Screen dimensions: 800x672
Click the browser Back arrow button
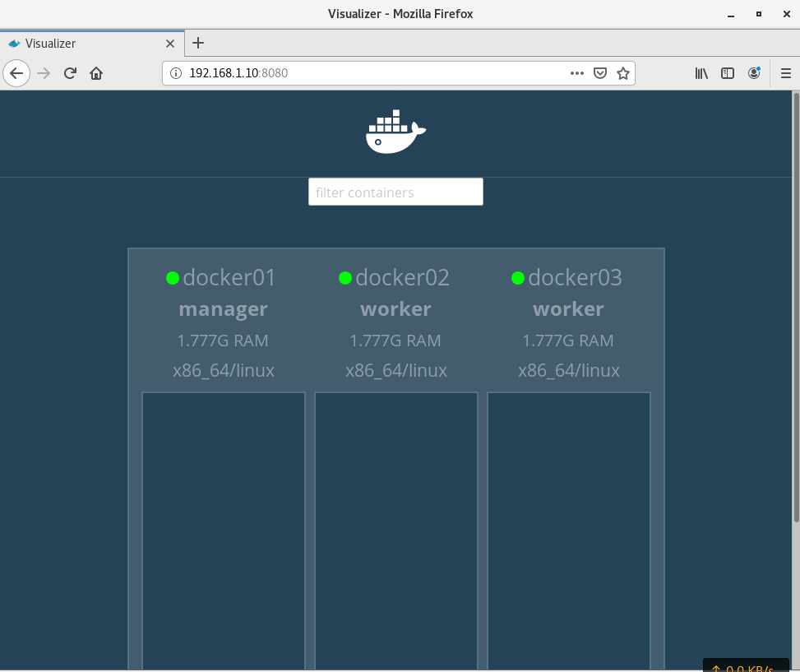pyautogui.click(x=16, y=73)
